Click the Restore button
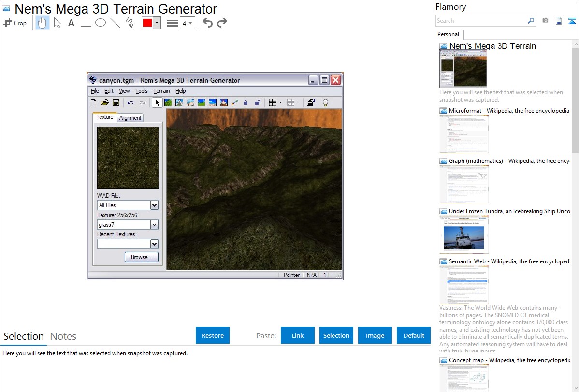 coord(213,335)
